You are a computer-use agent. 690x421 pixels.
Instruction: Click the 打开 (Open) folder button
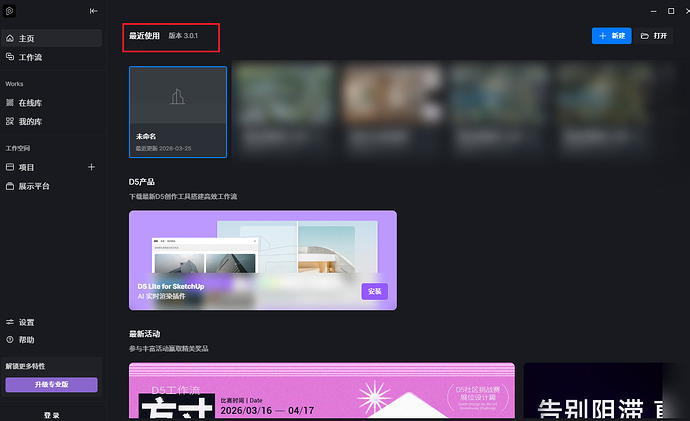(x=654, y=36)
